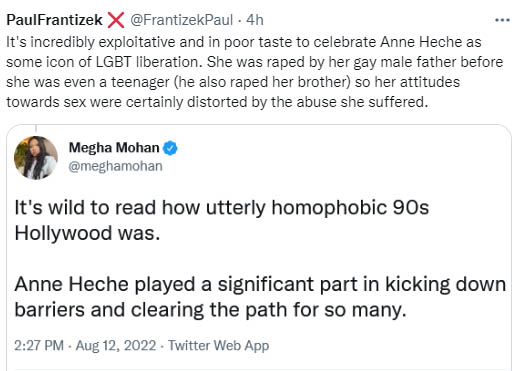Click the @FrantizekPaul handle
The width and height of the screenshot is (527, 371).
click(181, 20)
